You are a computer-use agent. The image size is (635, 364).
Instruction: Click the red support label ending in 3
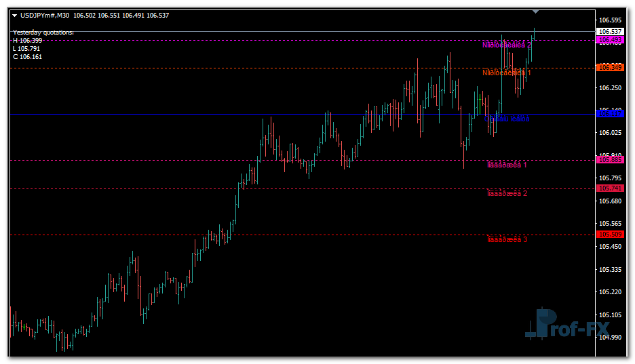pos(507,239)
